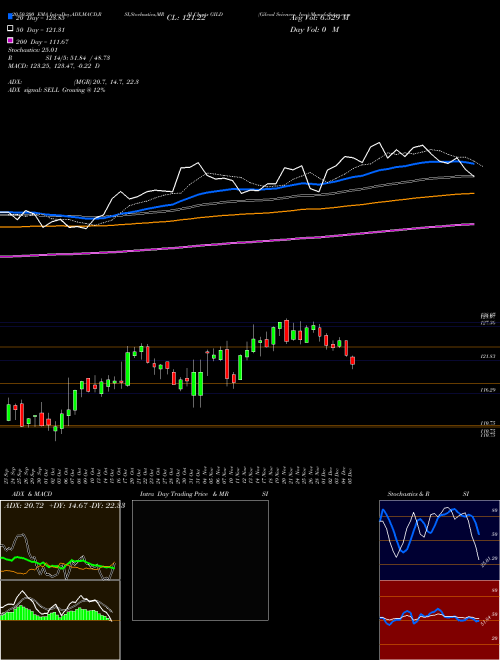500x660 pixels.
Task: Open the ADX indicator chart panel
Action: click(60, 540)
